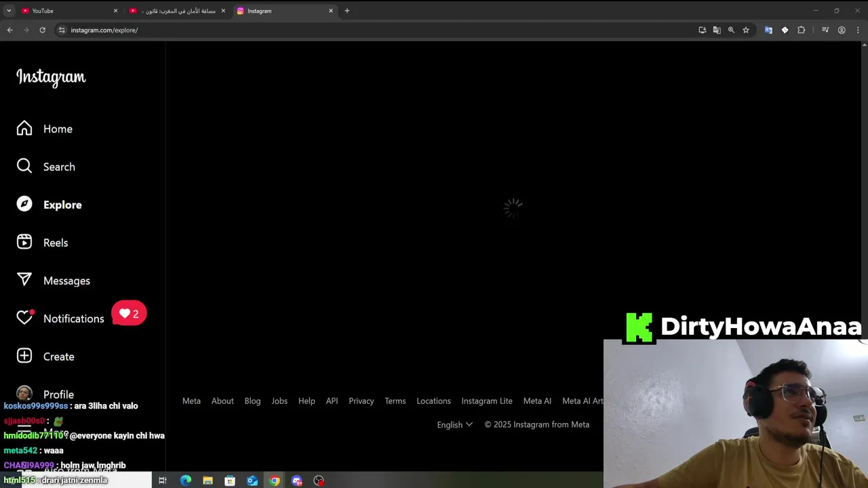Click the zoom magnifier icon in address bar

(731, 30)
